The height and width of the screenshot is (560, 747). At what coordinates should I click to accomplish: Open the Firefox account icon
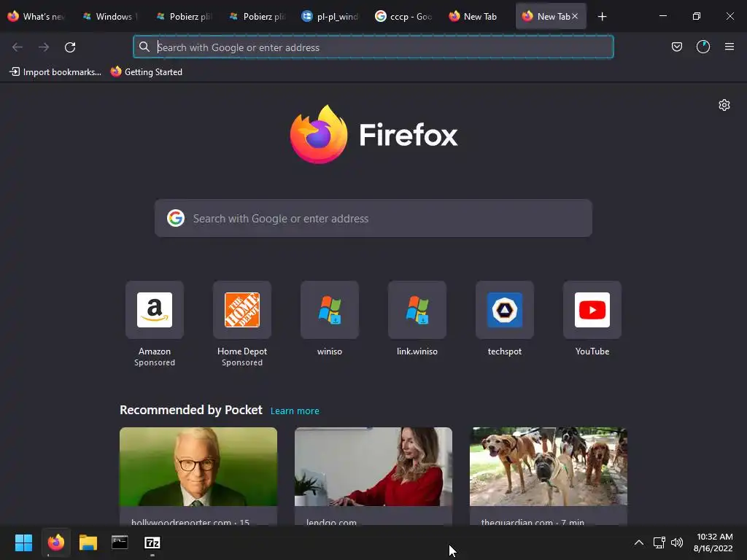coord(703,47)
